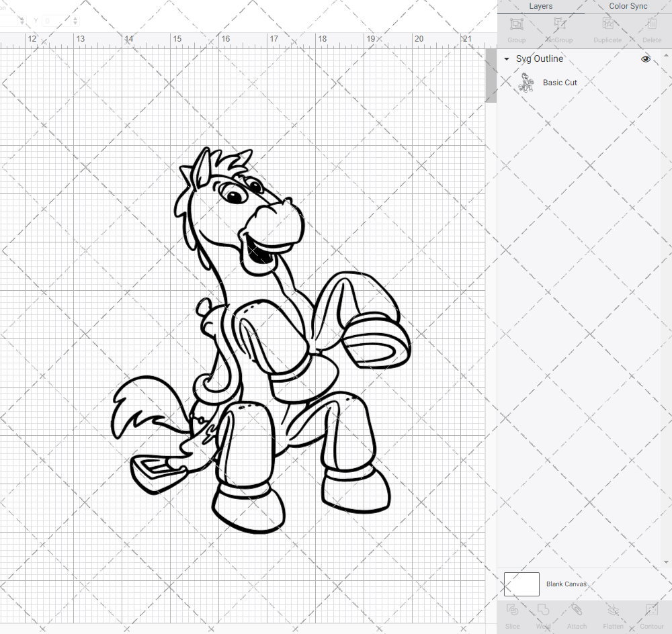Switch to the Color Sync tab
This screenshot has height=634, width=672.
coord(628,6)
